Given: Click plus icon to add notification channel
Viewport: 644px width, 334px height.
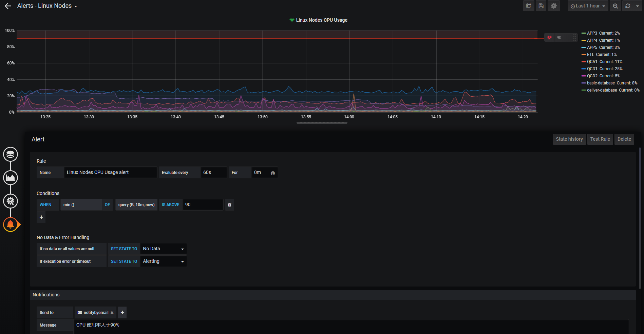Looking at the screenshot, I should tap(122, 313).
